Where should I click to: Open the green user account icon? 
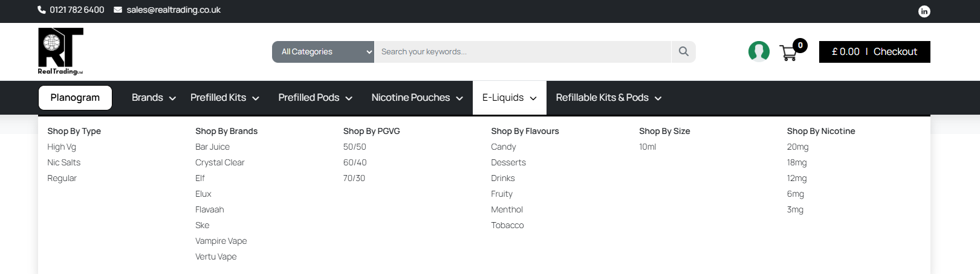click(759, 51)
